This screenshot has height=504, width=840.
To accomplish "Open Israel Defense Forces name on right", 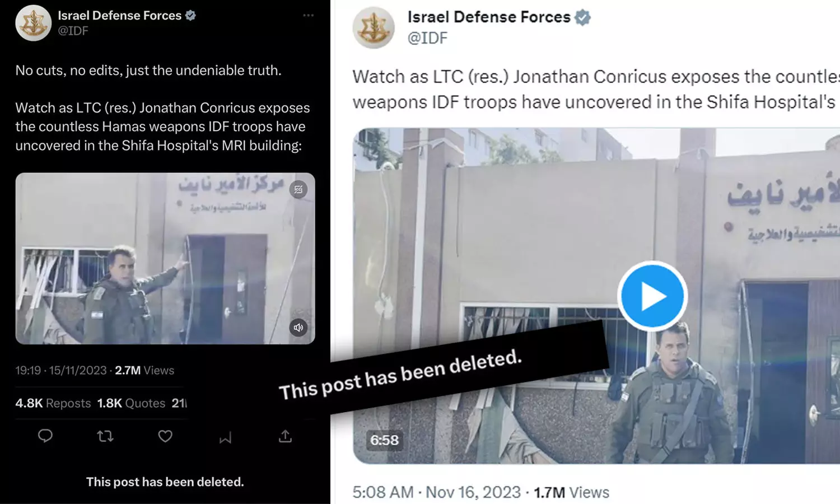I will (489, 17).
